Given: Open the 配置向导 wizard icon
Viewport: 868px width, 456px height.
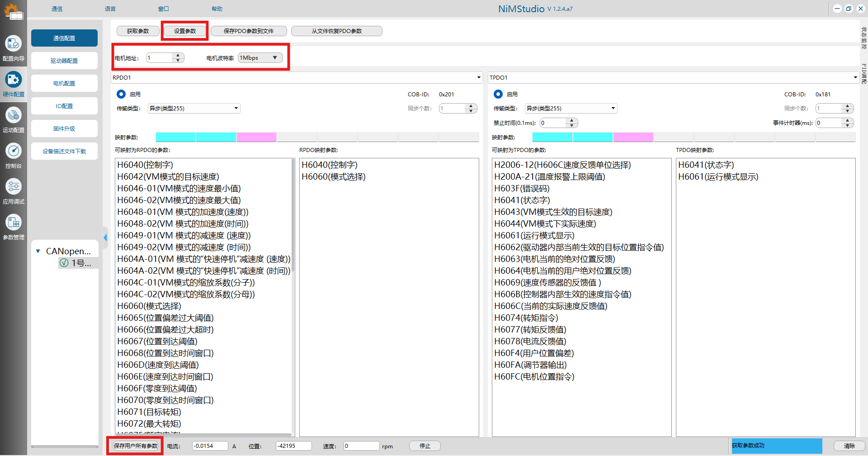Looking at the screenshot, I should pos(14,43).
